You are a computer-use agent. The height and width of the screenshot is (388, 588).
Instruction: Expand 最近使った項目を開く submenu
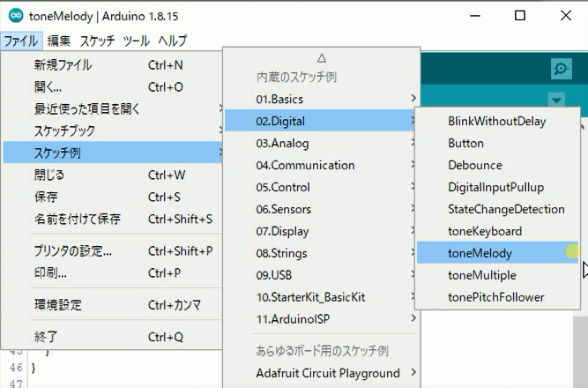pos(113,108)
